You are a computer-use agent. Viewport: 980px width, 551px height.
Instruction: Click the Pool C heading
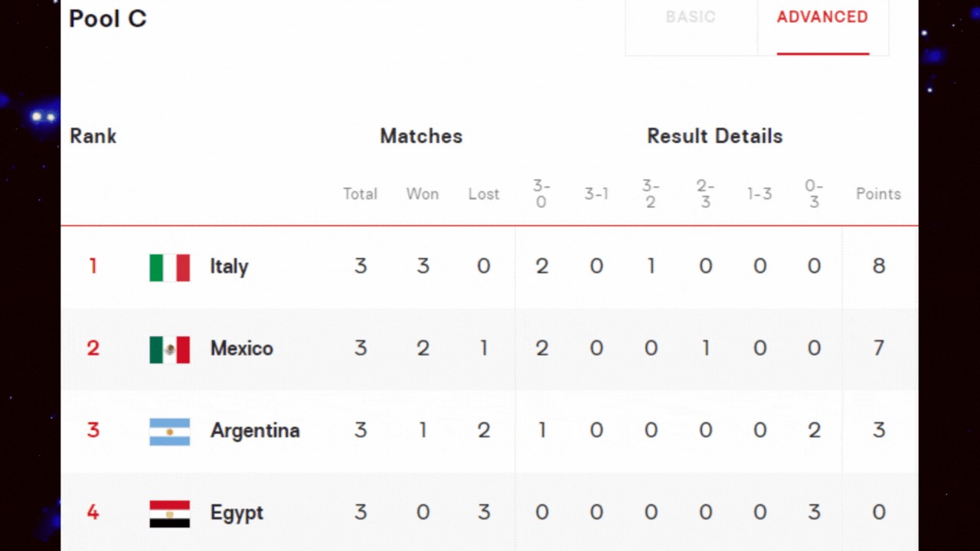[108, 18]
